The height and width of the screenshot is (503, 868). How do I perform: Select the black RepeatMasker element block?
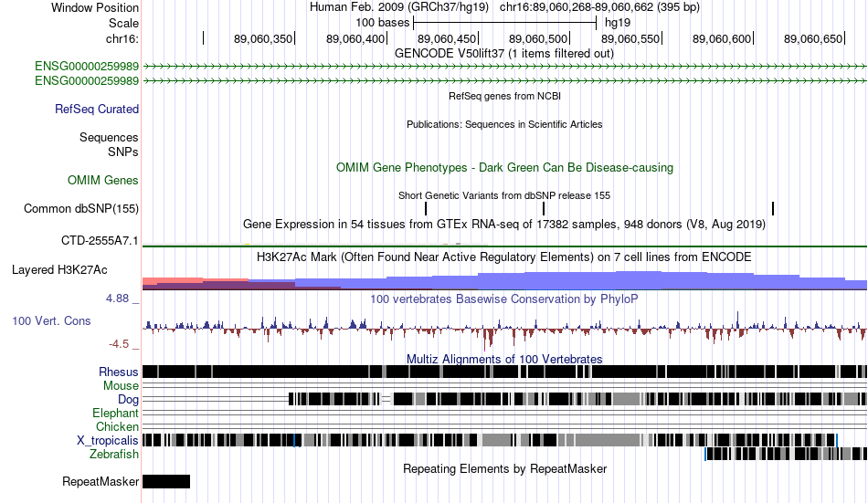point(166,481)
